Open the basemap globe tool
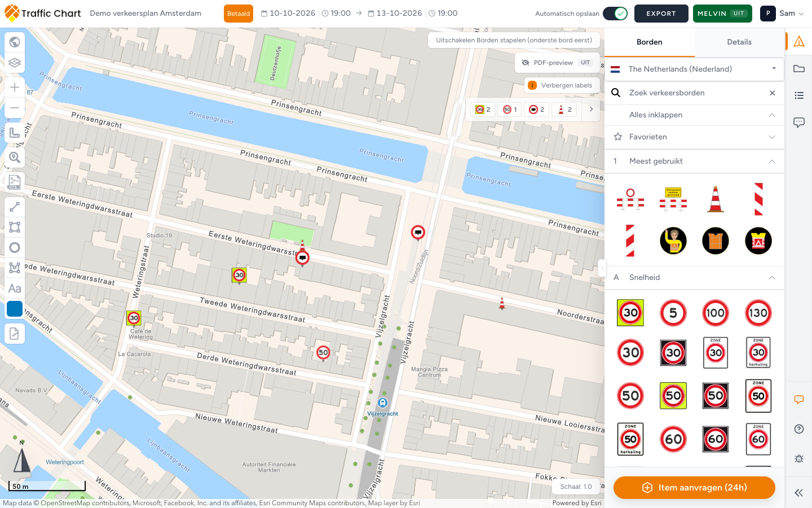 pyautogui.click(x=15, y=42)
